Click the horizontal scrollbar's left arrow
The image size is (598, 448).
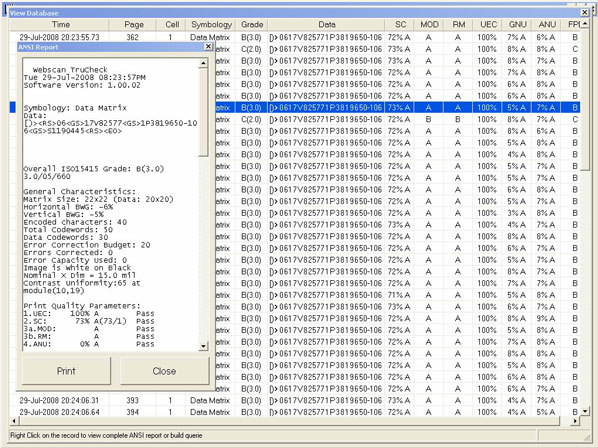pos(14,421)
